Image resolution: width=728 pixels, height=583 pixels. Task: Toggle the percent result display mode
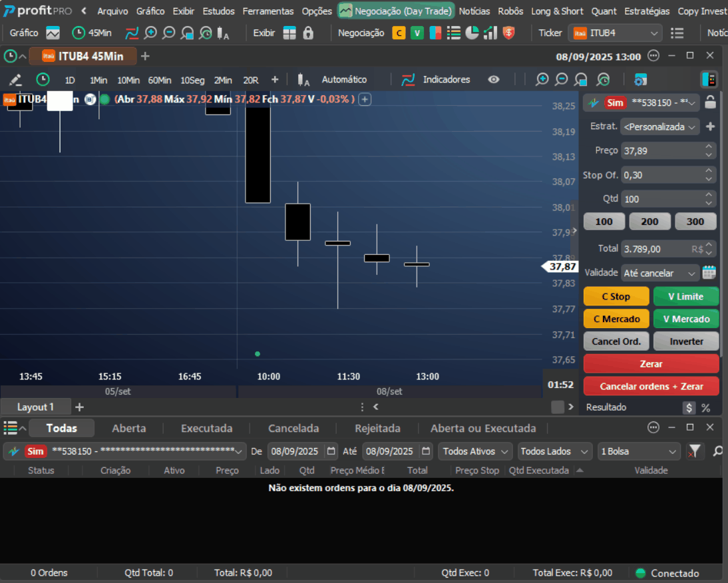(x=706, y=408)
